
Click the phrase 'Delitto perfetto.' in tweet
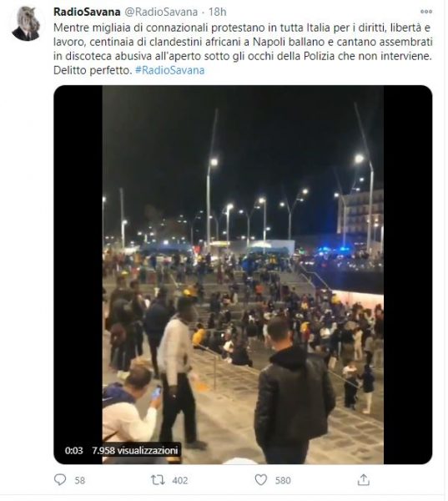coord(93,70)
